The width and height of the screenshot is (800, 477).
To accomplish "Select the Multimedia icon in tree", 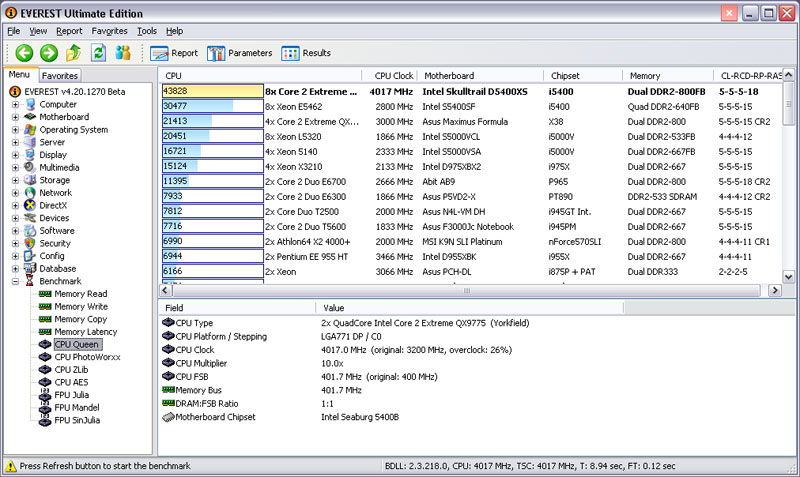I will pos(30,167).
